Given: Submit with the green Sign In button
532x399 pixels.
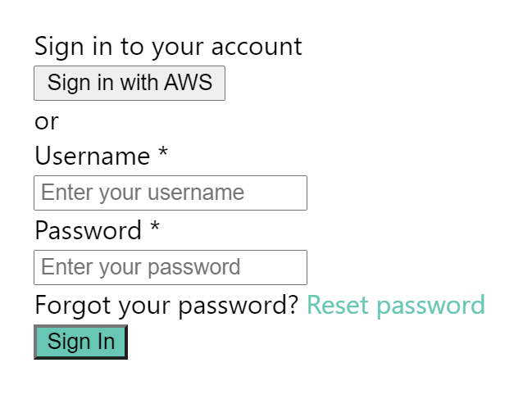Looking at the screenshot, I should [81, 342].
